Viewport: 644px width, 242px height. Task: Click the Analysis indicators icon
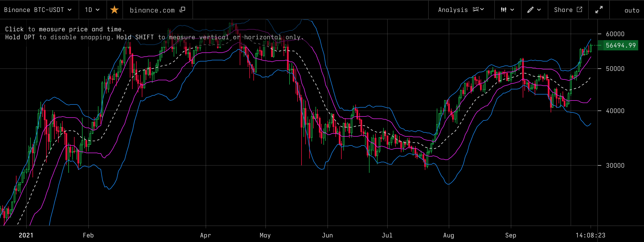coord(476,9)
